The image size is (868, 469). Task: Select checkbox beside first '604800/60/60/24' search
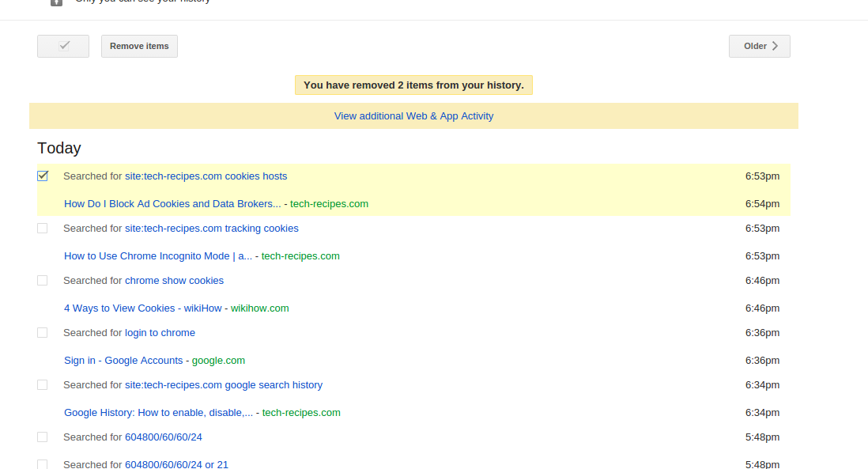pos(43,437)
